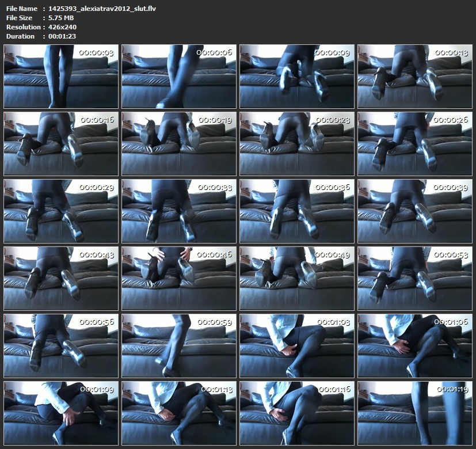Open the frame at 00:00:19
476x449 pixels.
click(179, 144)
